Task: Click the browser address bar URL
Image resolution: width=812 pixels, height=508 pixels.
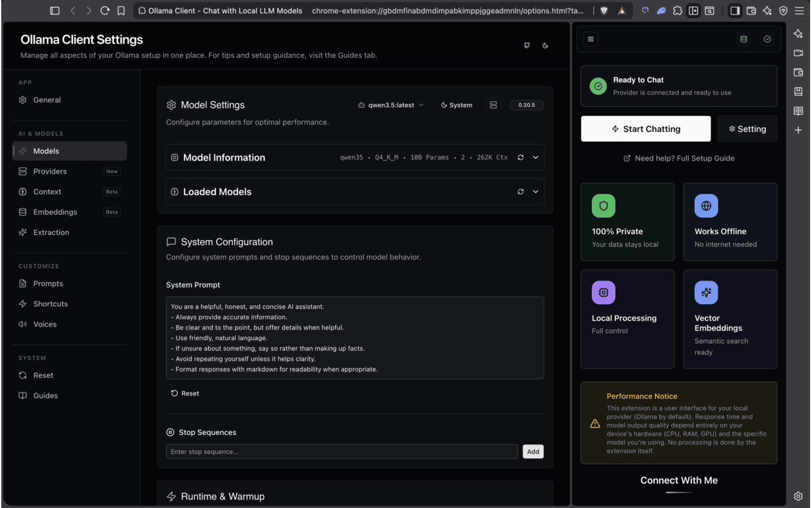Action: point(448,11)
